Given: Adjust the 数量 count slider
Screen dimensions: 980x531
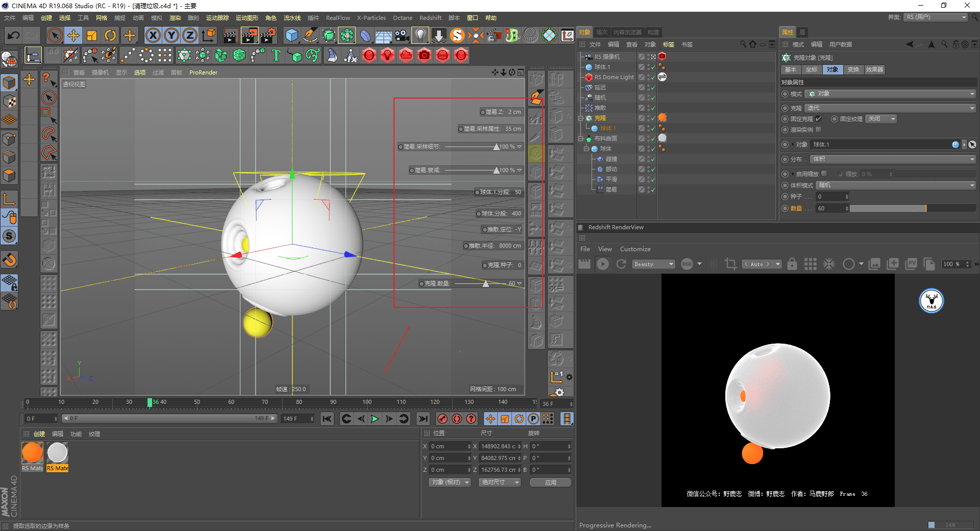Looking at the screenshot, I should (913, 208).
